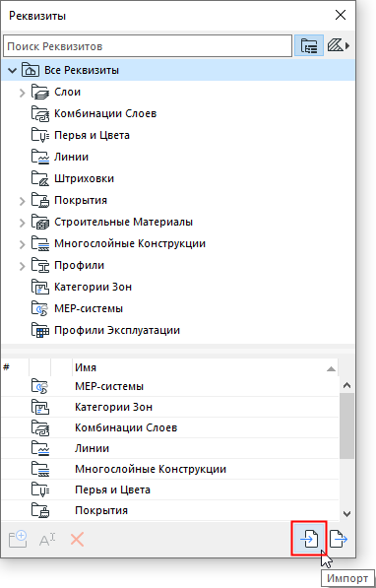Click Перья и Цвета icon in list

pos(40,490)
